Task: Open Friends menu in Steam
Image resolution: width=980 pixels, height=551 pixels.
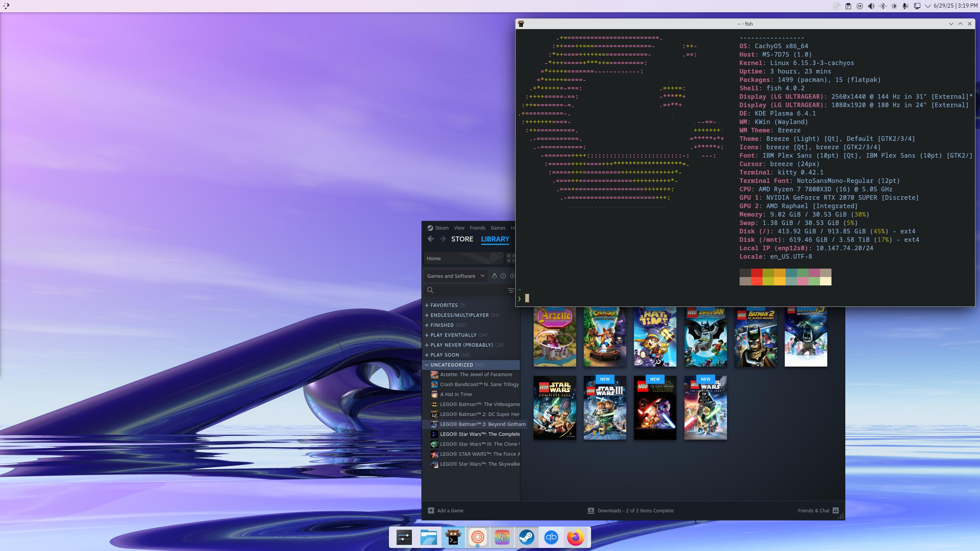Action: click(x=477, y=228)
